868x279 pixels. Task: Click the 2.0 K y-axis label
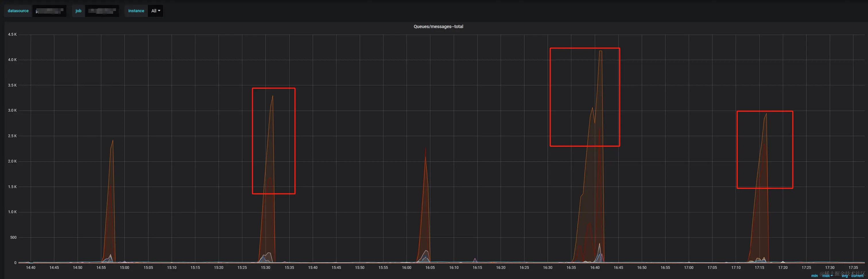pos(12,161)
